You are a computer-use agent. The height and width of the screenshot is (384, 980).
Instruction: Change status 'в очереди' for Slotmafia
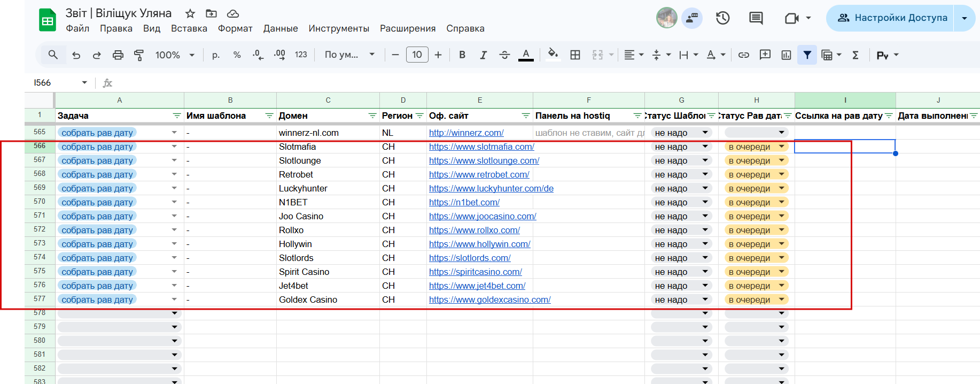tap(757, 147)
